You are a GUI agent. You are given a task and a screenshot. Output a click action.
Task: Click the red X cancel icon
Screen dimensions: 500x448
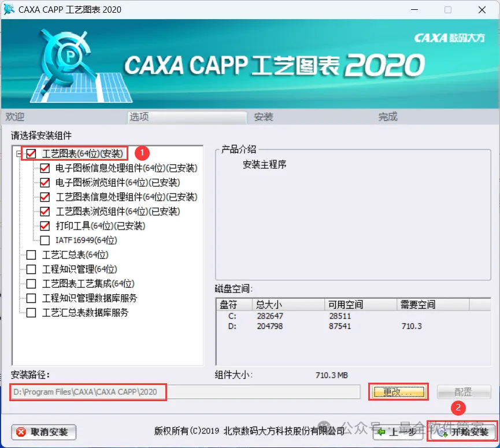[21, 432]
